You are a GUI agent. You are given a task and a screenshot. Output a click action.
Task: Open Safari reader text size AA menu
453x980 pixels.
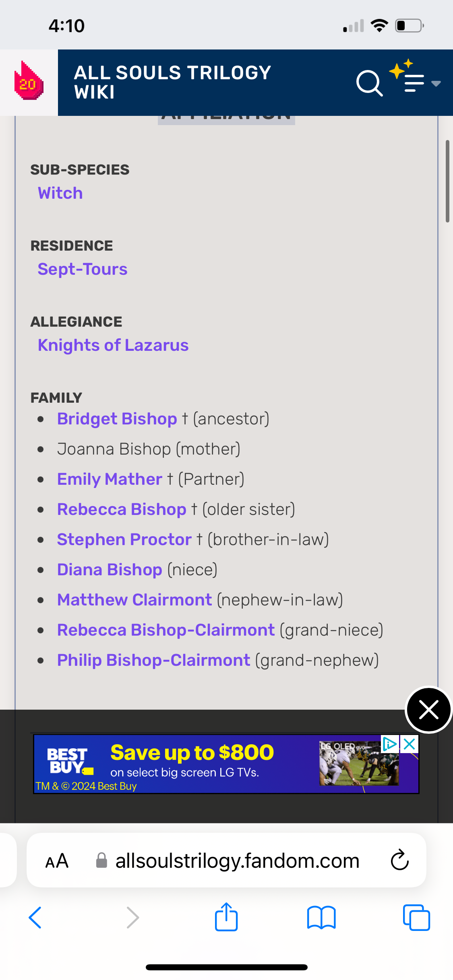(x=57, y=861)
